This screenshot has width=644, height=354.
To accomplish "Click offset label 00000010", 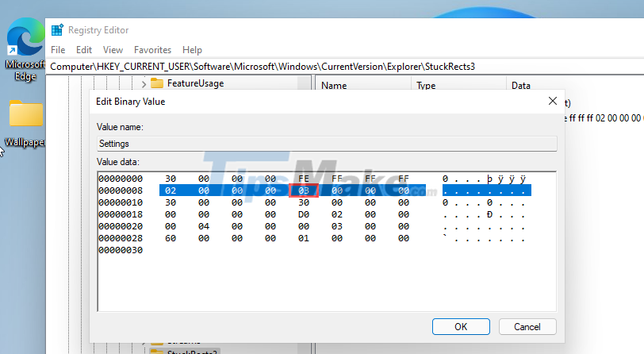I will [x=121, y=202].
